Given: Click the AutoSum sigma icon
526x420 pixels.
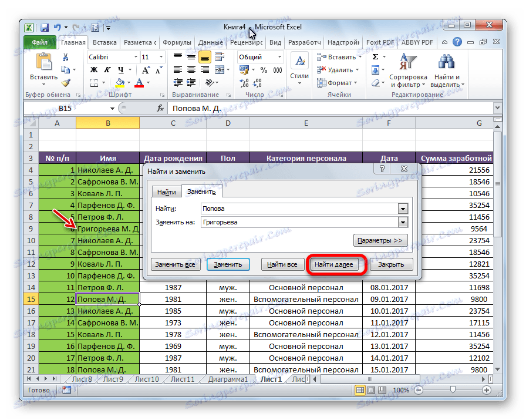Looking at the screenshot, I should click(376, 57).
